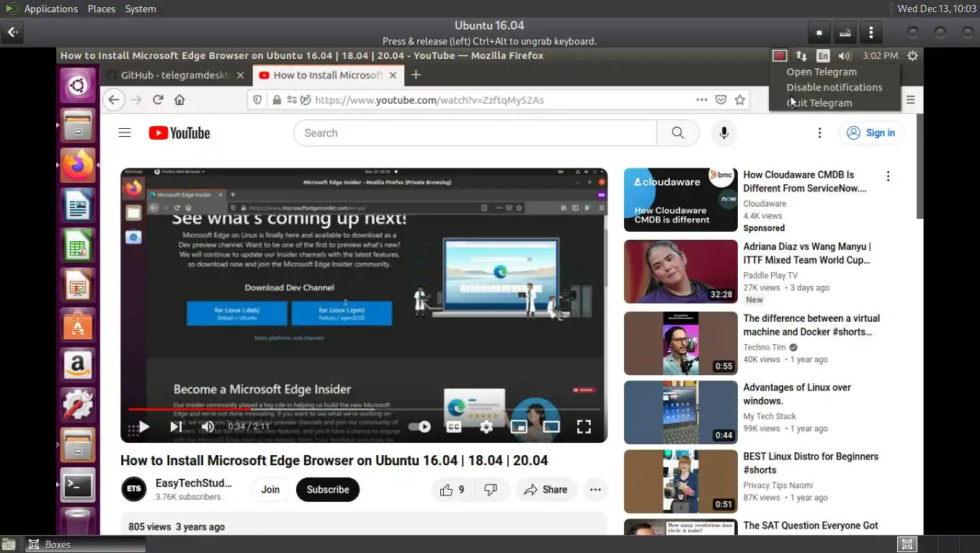Open Cloudaware CMDB sponsored video thumbnail
Viewport: 980px width, 553px height.
click(681, 199)
